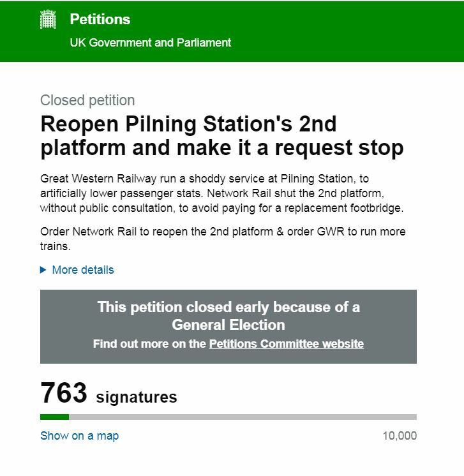
Task: Click the Parliament portcullis crest icon
Action: point(48,19)
